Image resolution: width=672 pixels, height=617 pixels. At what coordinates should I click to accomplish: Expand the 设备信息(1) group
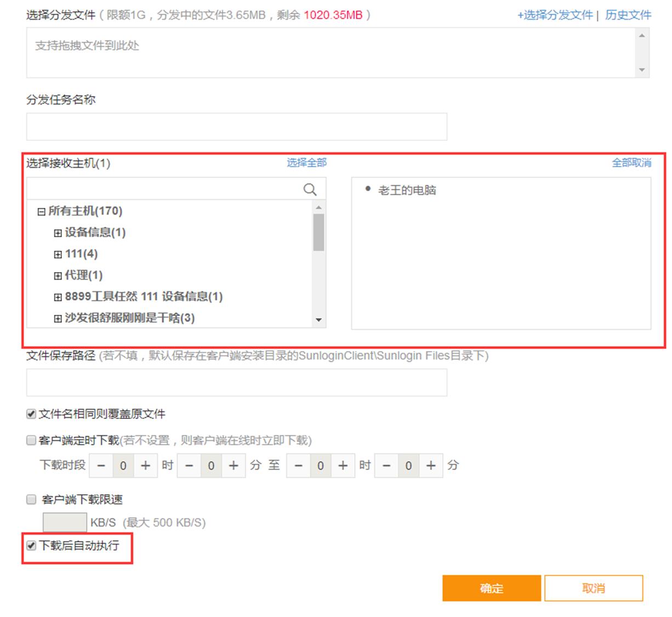58,233
